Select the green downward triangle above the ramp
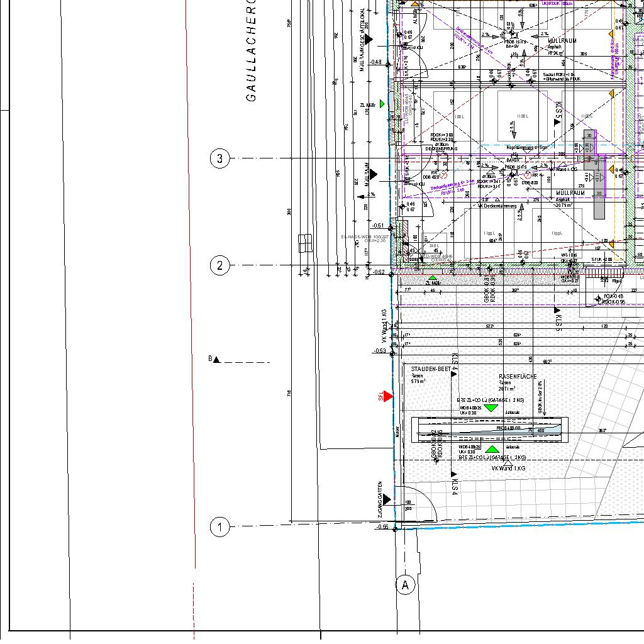This screenshot has width=644, height=644. [491, 408]
